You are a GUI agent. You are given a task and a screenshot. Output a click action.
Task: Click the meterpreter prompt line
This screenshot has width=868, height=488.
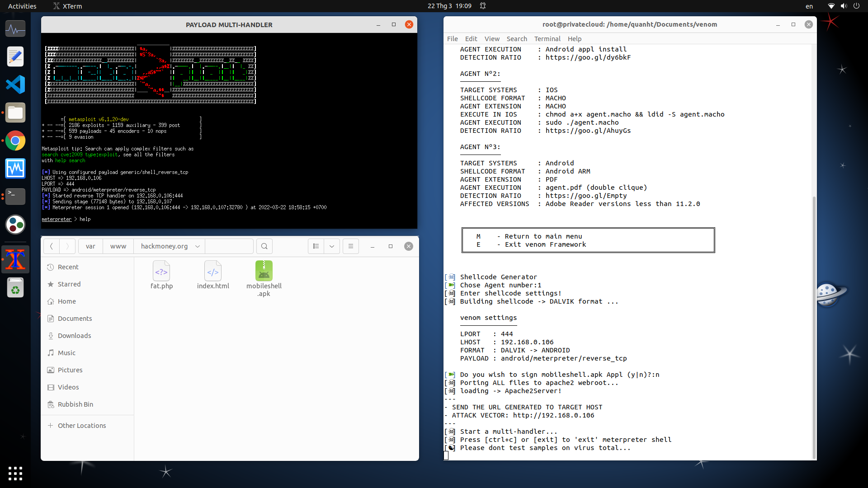(66, 219)
